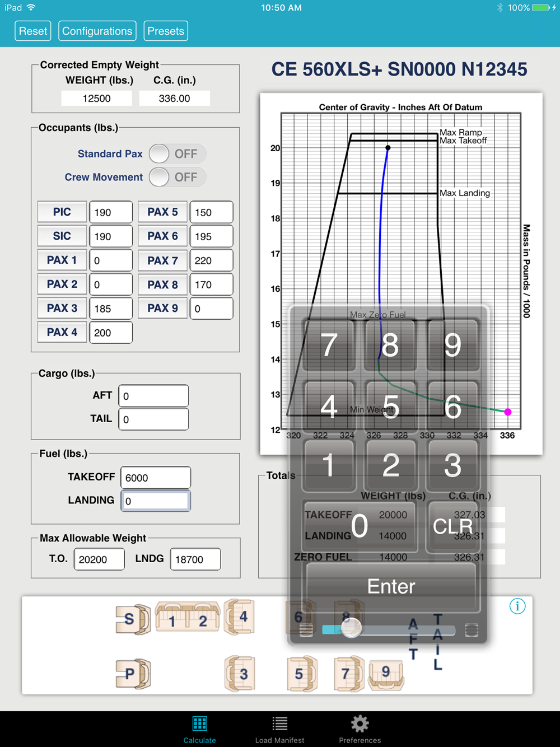Tap the PAX 4 label button
The height and width of the screenshot is (747, 560).
click(x=62, y=332)
